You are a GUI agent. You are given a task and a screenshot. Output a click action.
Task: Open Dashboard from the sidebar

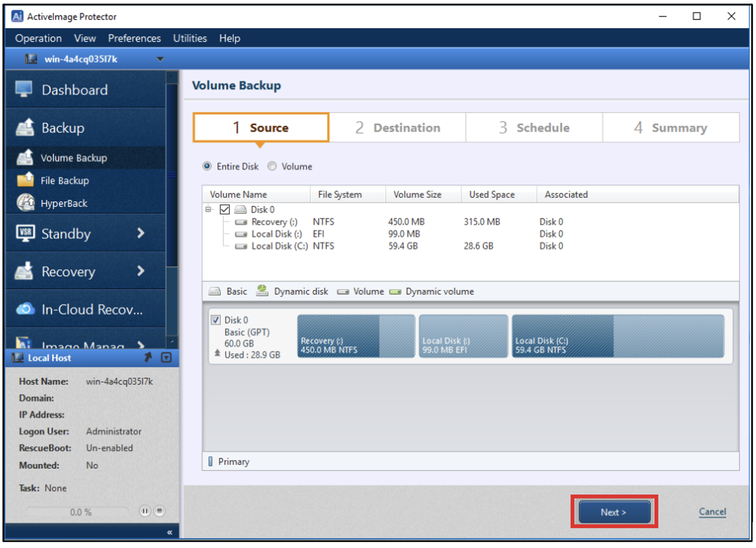86,89
